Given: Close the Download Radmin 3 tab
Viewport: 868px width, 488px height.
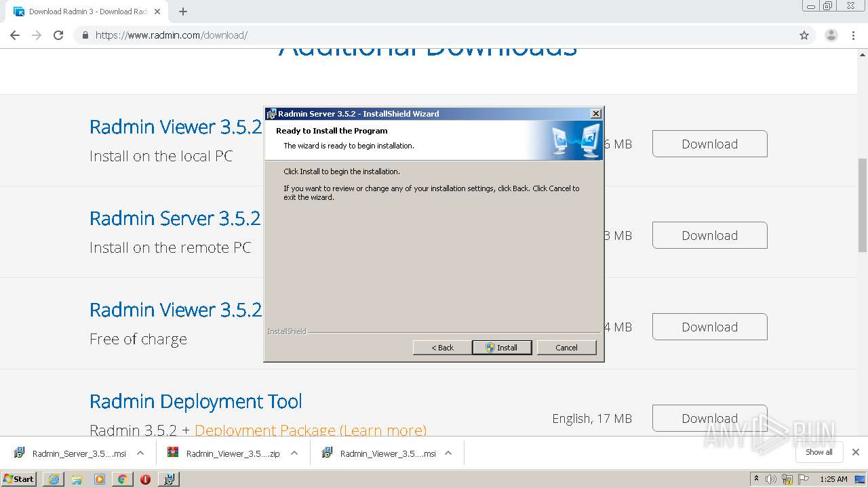Looking at the screenshot, I should 157,12.
